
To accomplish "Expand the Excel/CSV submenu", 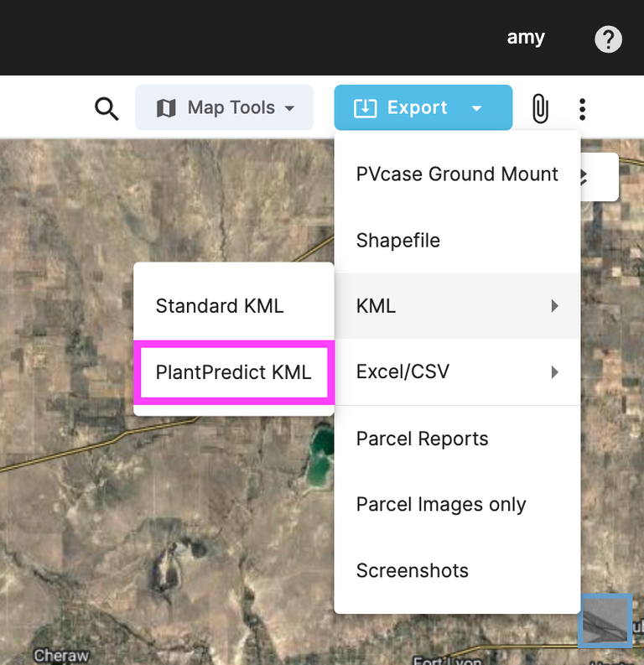I will 457,372.
